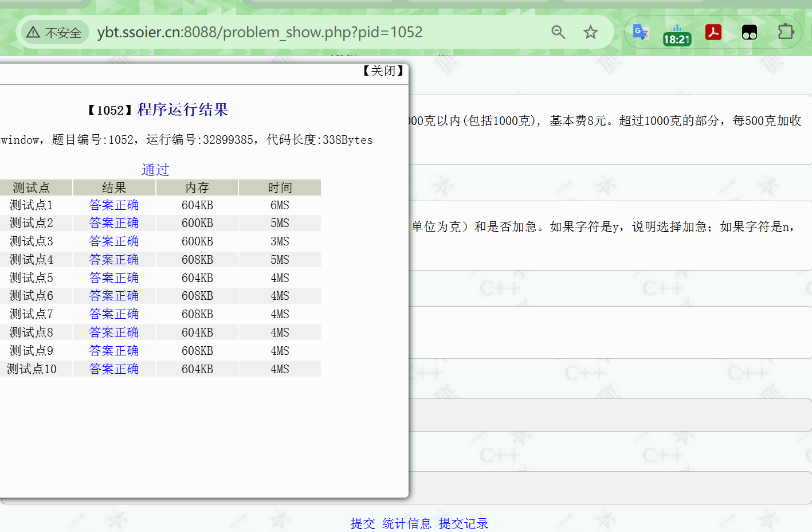
Task: Select the 测试点10 row label
Action: coord(32,369)
